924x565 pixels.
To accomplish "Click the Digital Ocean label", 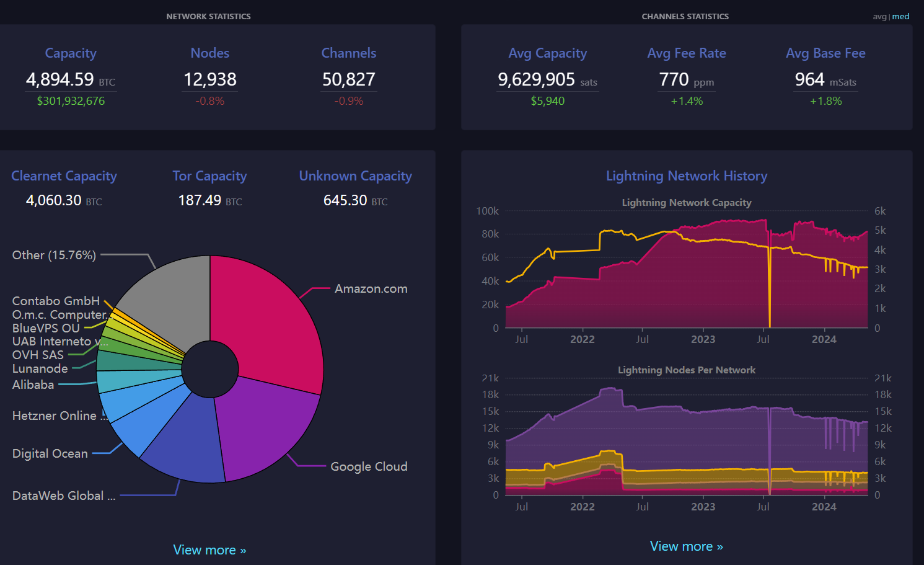I will tap(50, 453).
